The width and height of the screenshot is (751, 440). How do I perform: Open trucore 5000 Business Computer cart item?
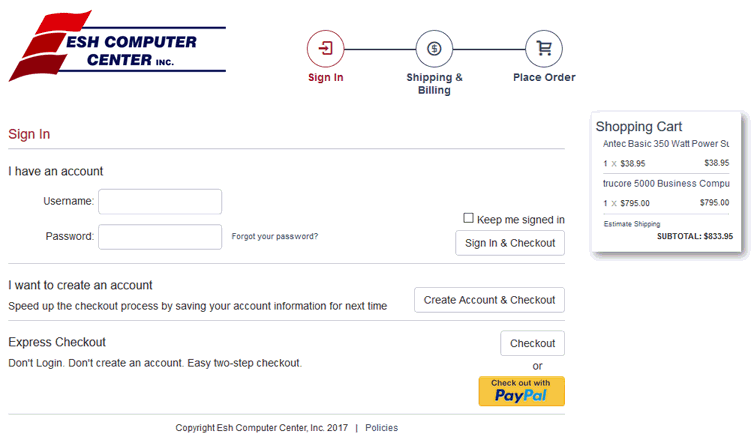click(x=666, y=184)
